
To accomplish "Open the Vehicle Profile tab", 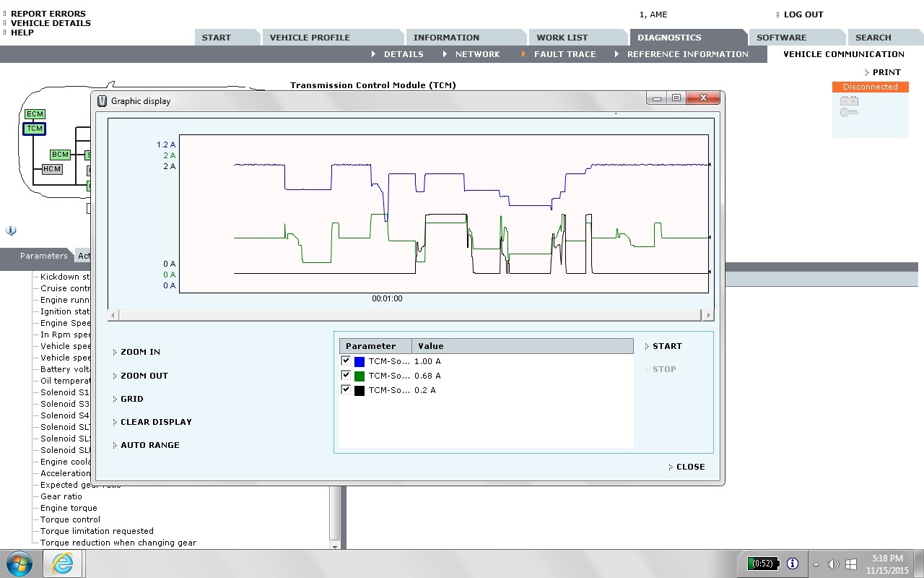I will click(x=310, y=38).
